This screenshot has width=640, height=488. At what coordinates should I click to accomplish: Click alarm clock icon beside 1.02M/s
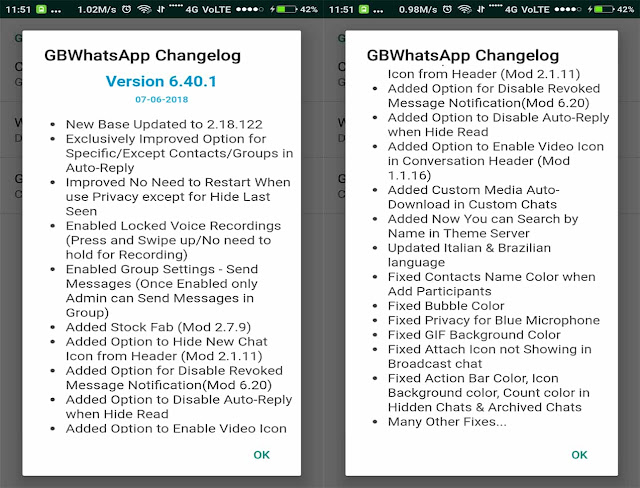click(127, 9)
